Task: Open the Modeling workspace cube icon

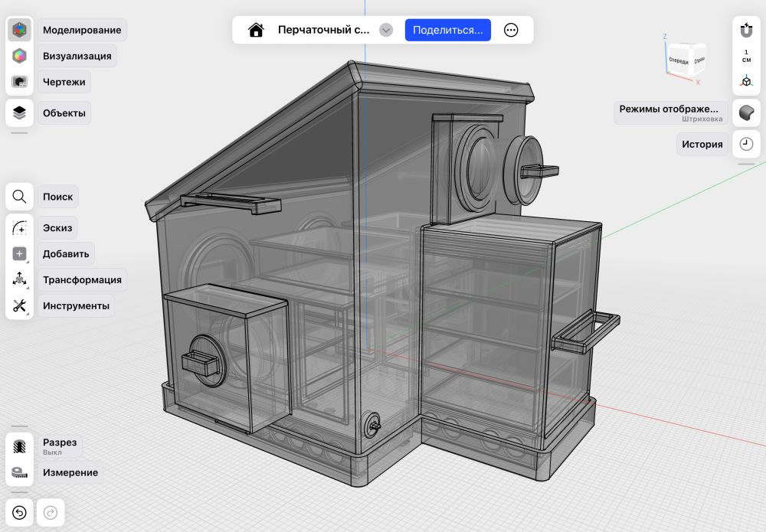Action: pos(19,31)
